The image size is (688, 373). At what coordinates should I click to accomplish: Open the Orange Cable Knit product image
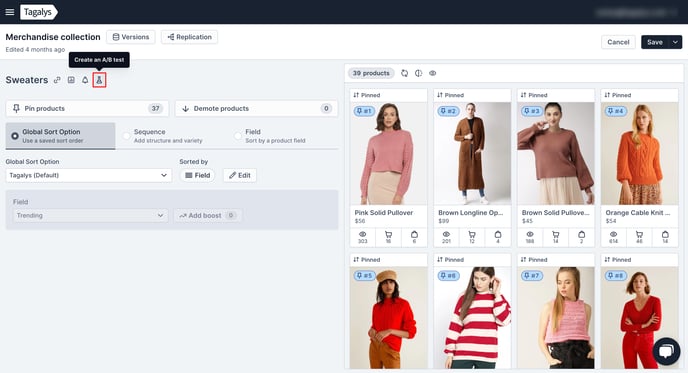[639, 154]
